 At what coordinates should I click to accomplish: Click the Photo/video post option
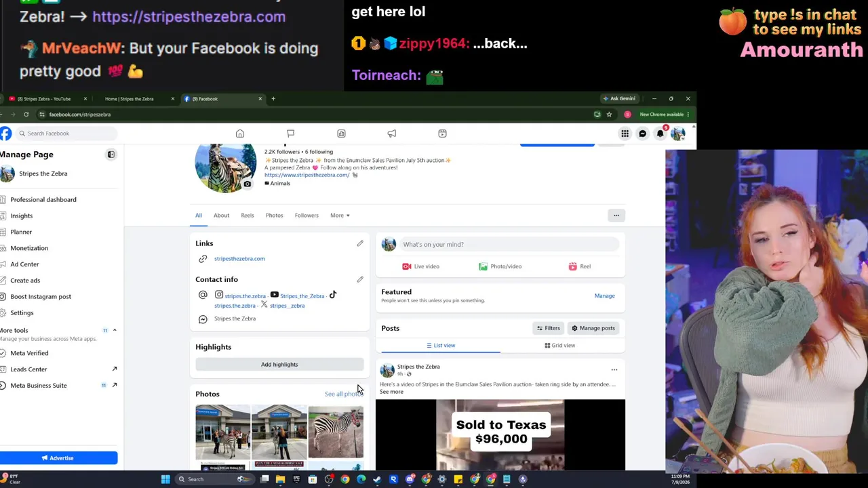tap(500, 266)
